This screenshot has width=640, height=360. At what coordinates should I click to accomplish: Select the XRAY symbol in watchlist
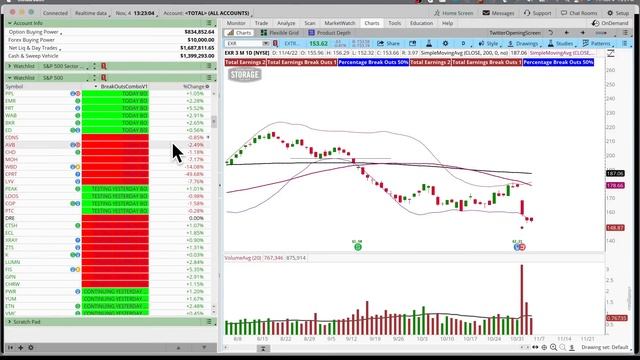click(11, 240)
